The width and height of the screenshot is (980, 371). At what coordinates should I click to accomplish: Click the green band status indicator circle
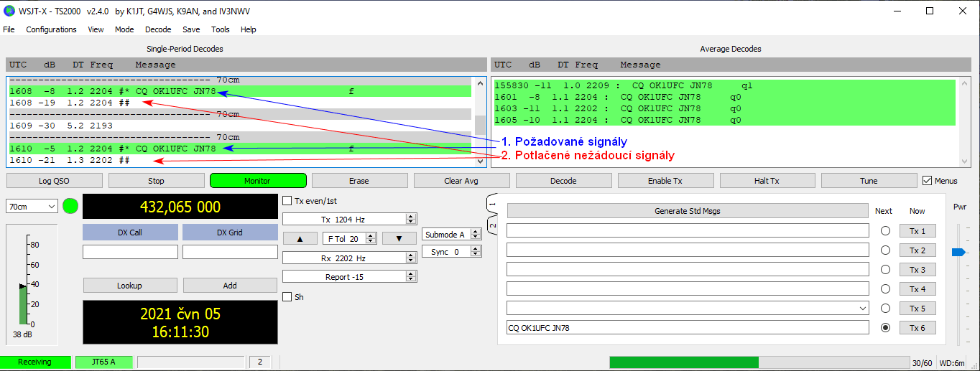click(x=70, y=207)
